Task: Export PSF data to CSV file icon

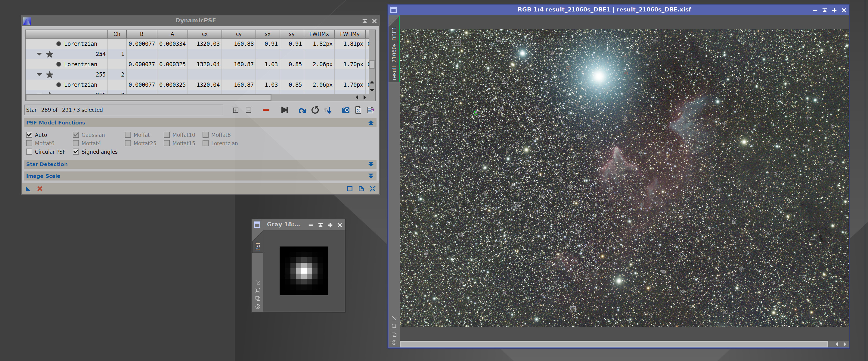Action: click(x=371, y=110)
